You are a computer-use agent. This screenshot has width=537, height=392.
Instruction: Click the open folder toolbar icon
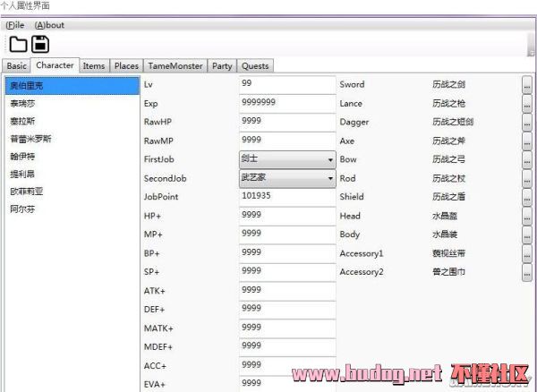pyautogui.click(x=18, y=45)
